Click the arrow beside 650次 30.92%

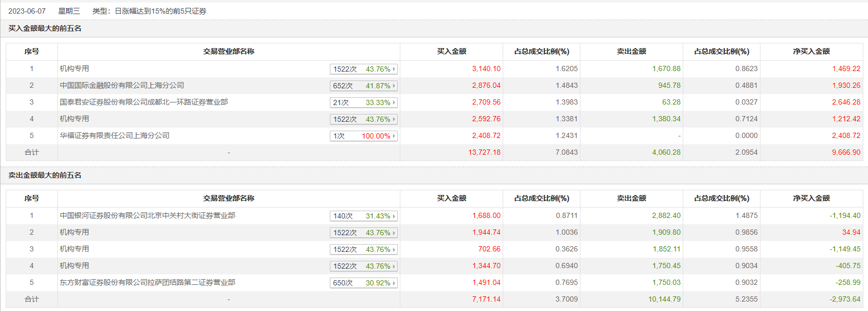(394, 283)
